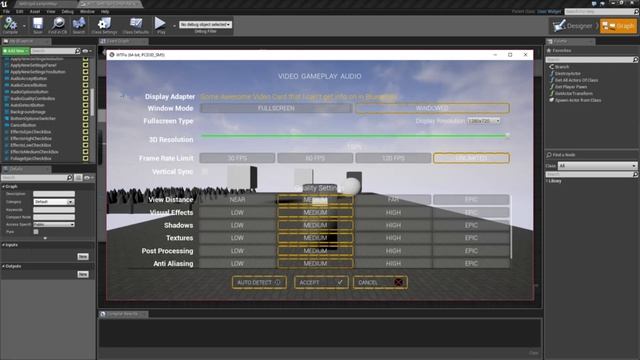Click Add New button in My Blueprint
Viewport: 640px width, 360px height.
tap(15, 51)
